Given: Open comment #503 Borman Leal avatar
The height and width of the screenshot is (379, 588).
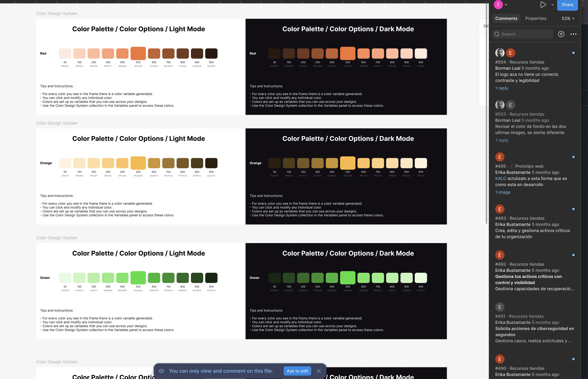Looking at the screenshot, I should 500,105.
